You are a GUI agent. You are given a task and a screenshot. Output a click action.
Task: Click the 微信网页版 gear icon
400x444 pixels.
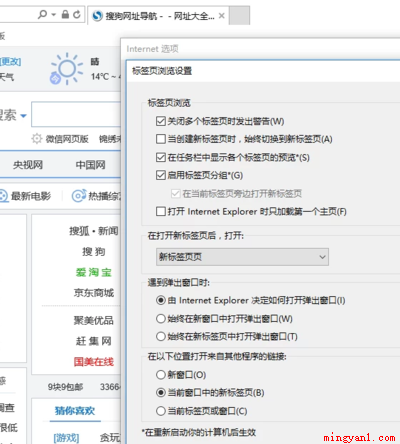tap(37, 139)
